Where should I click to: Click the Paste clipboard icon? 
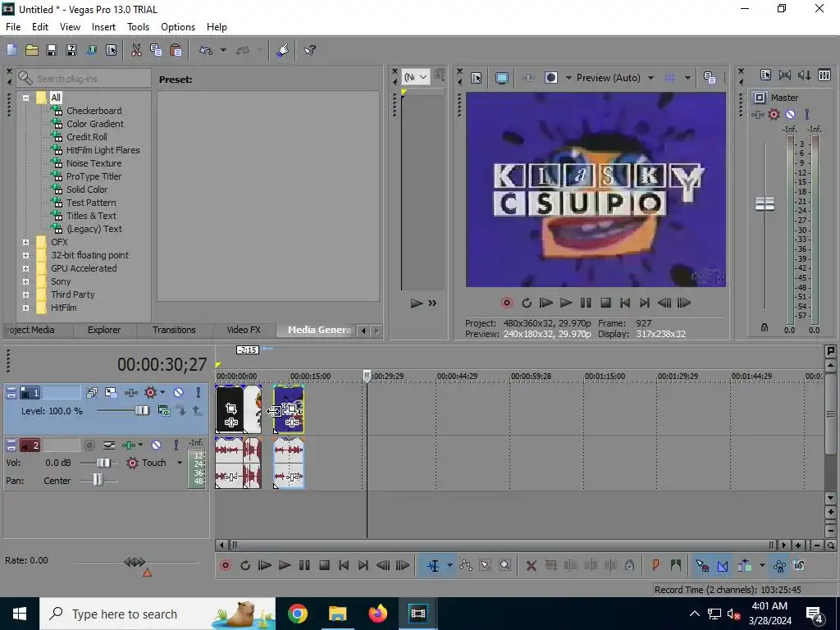pyautogui.click(x=176, y=50)
